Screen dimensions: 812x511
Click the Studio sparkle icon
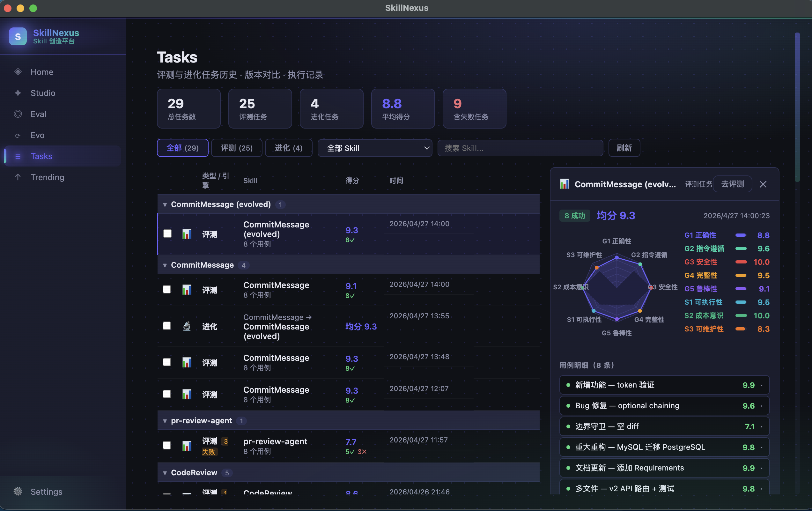click(18, 93)
